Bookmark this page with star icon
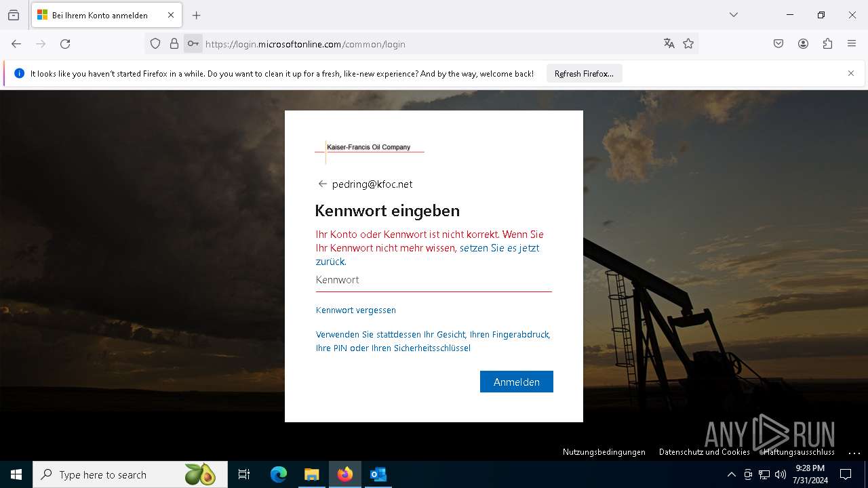This screenshot has width=868, height=488. 688,44
